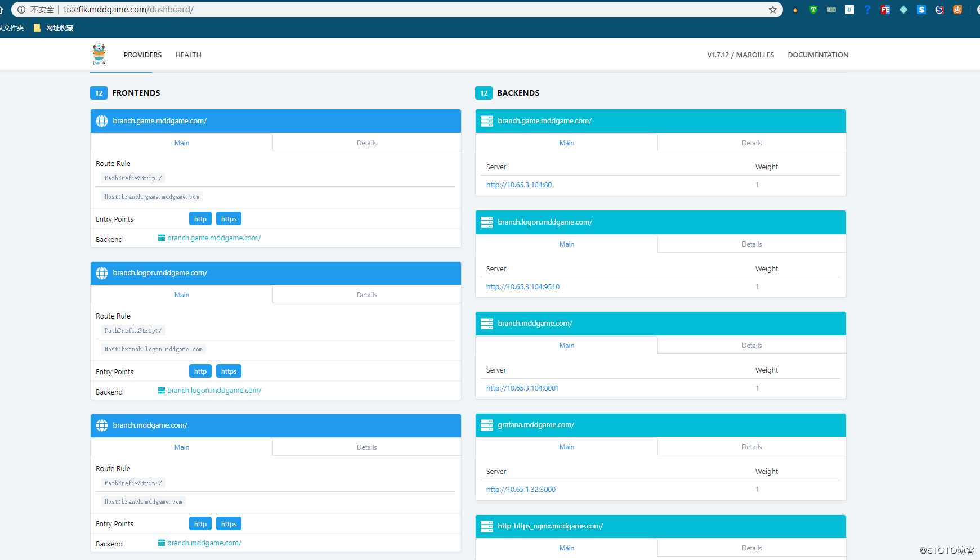Click the orange extension icon at far right
Image resolution: width=980 pixels, height=560 pixels.
click(957, 10)
